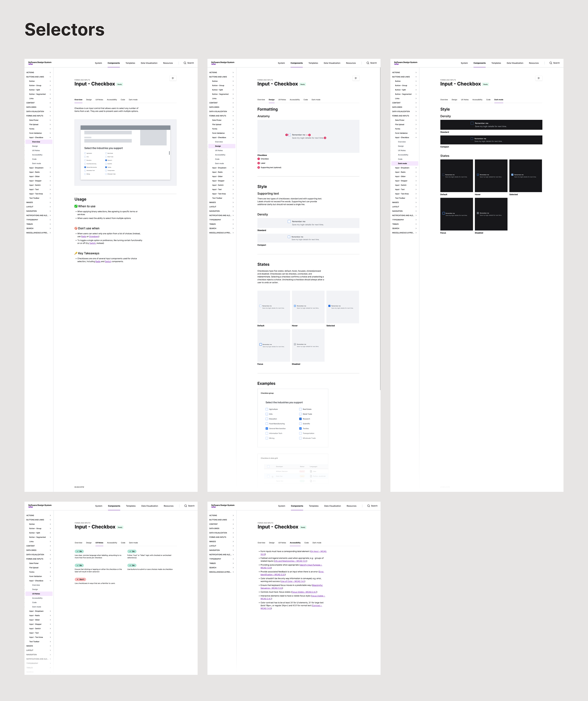The image size is (588, 701).
Task: Open the page-outline icon button on Overview page
Action: click(x=173, y=78)
